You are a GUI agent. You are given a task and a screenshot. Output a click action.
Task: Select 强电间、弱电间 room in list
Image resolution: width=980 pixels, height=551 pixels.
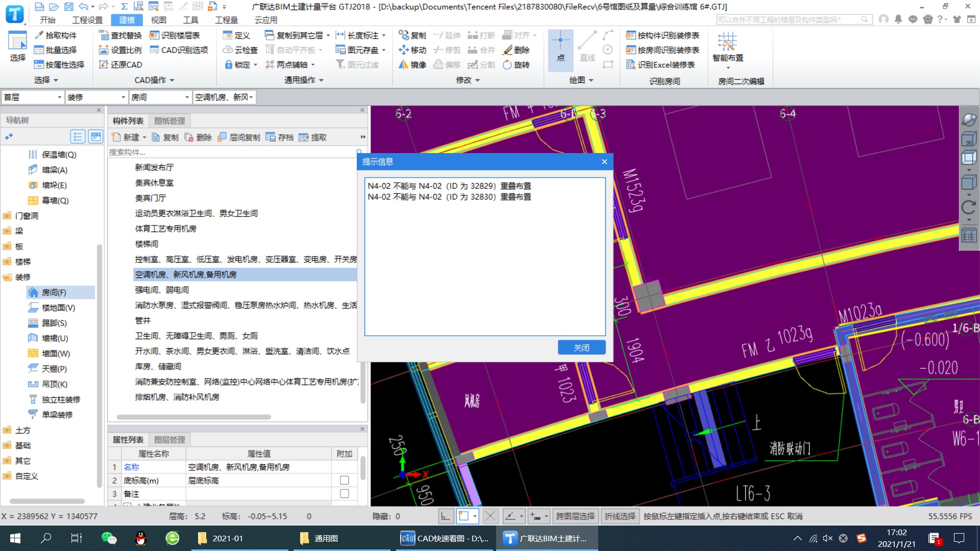(x=162, y=290)
